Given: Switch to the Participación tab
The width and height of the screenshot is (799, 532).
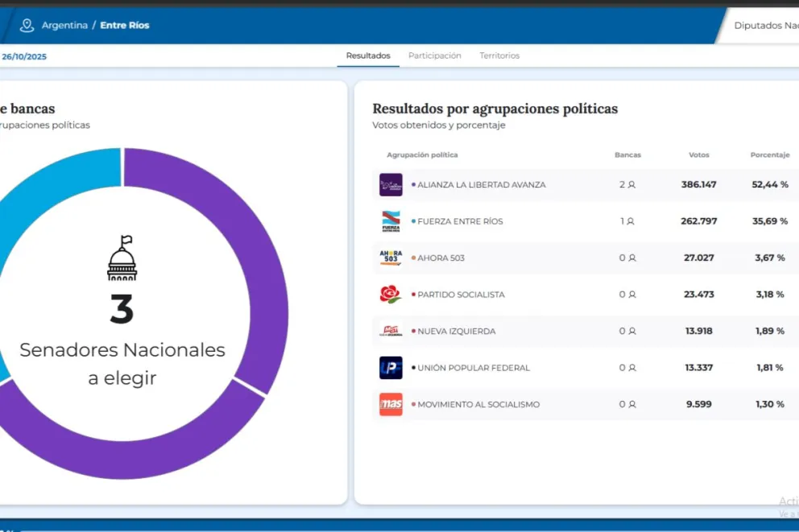Looking at the screenshot, I should coord(434,56).
